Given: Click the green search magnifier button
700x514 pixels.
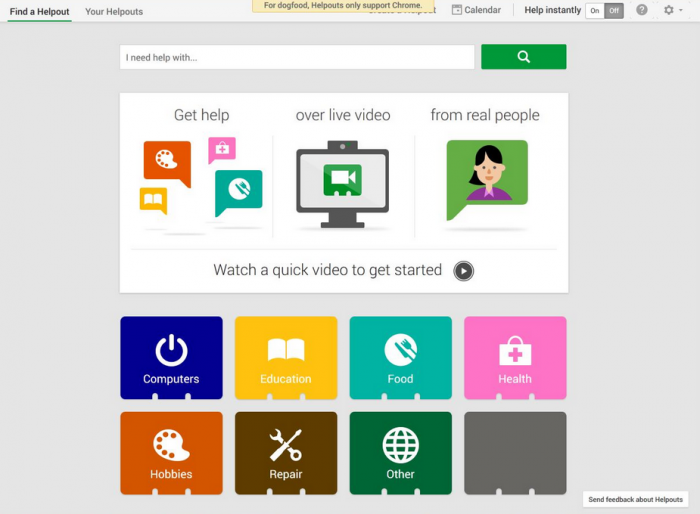Looking at the screenshot, I should (524, 57).
